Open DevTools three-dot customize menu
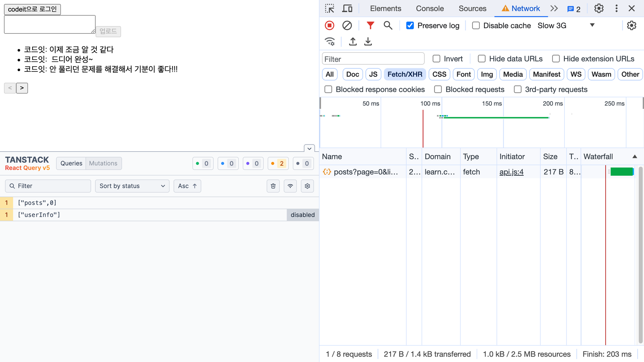The width and height of the screenshot is (644, 362). coord(616,8)
